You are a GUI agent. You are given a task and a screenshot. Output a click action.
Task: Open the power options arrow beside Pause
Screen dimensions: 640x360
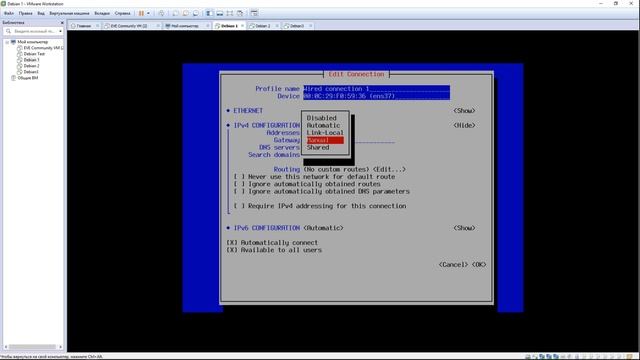(x=148, y=13)
